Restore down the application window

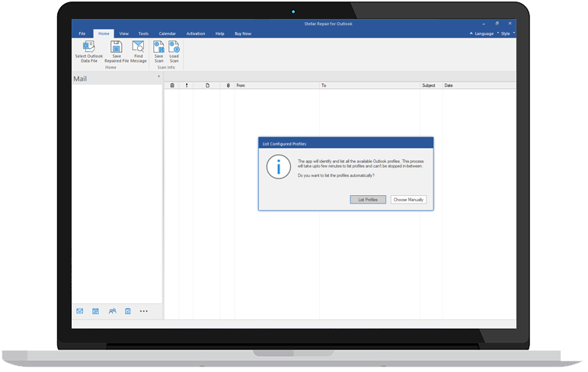click(497, 24)
